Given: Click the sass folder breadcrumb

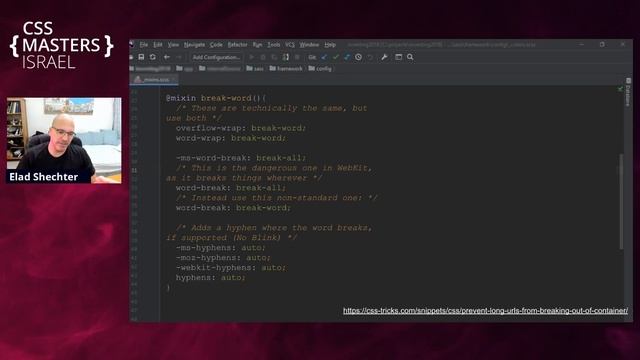Looking at the screenshot, I should 255,69.
